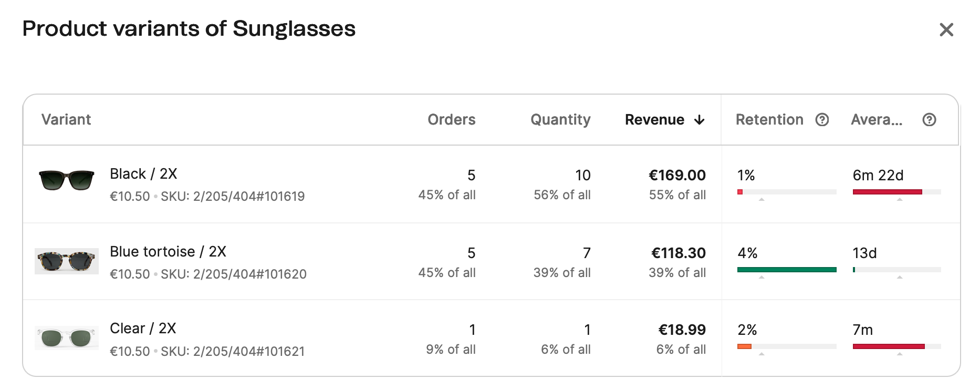The image size is (980, 389).
Task: Click the Revenue descending sort arrow
Action: point(700,120)
